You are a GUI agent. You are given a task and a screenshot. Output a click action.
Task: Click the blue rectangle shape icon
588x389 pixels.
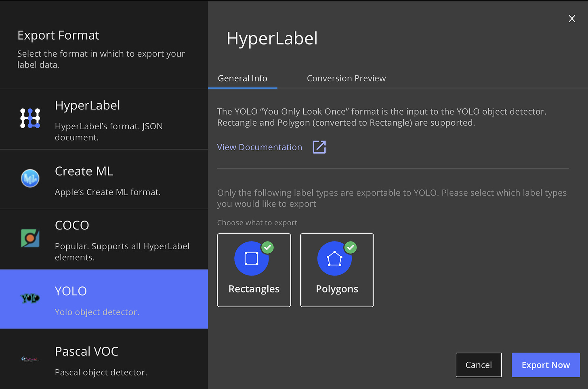click(x=252, y=259)
